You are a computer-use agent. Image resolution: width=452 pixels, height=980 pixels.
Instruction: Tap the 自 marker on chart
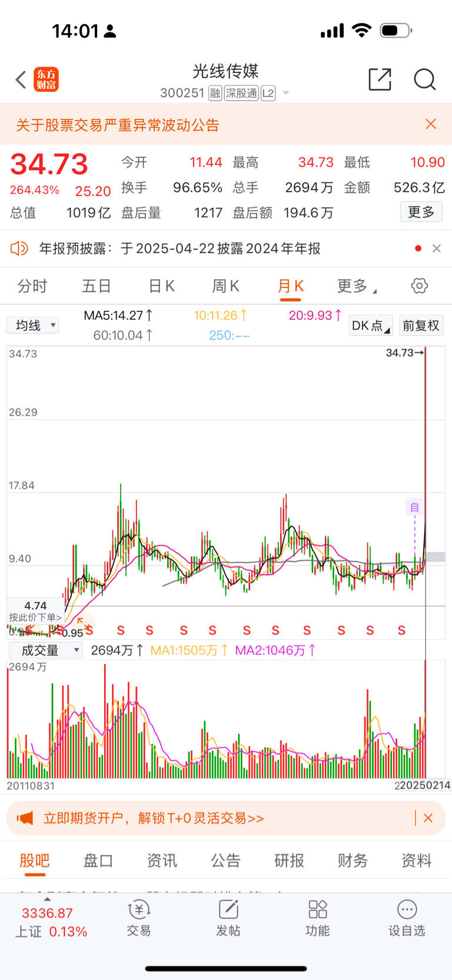(x=414, y=507)
